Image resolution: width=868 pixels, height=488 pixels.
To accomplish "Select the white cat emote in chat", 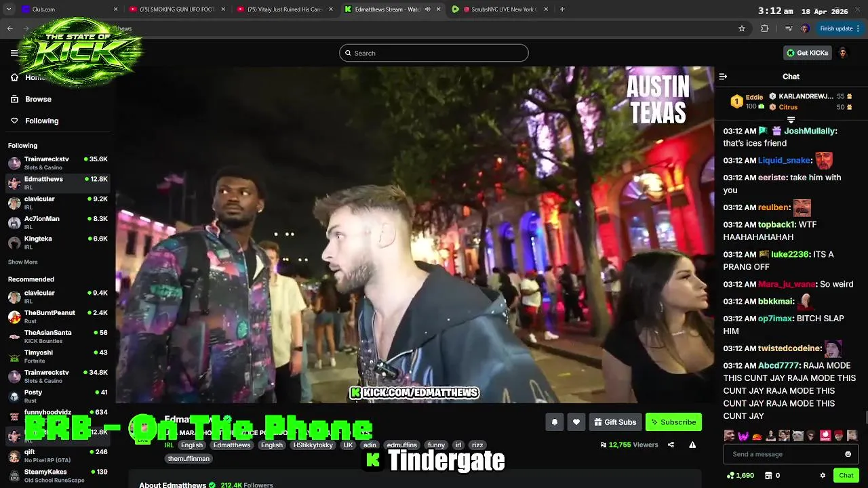I will point(797,436).
